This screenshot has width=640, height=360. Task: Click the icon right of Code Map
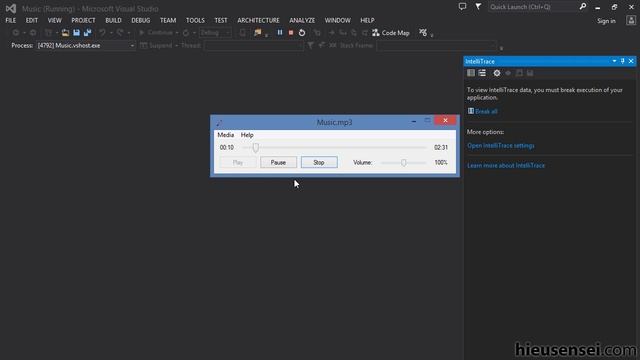point(423,33)
